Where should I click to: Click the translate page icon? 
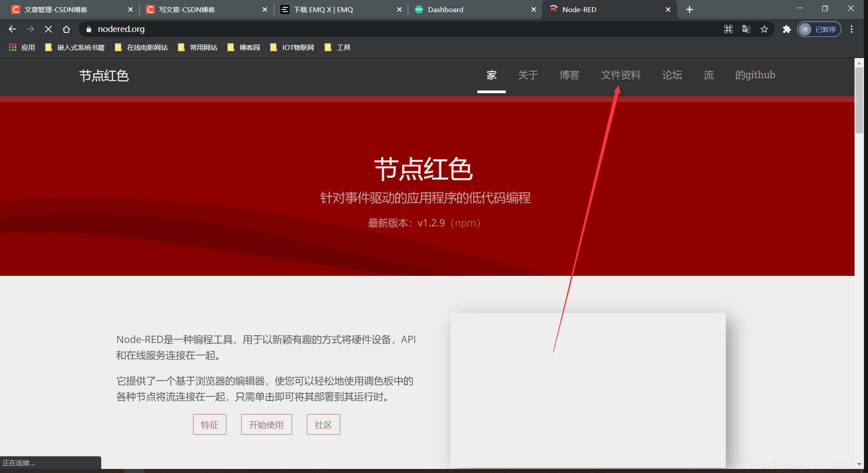tap(746, 29)
